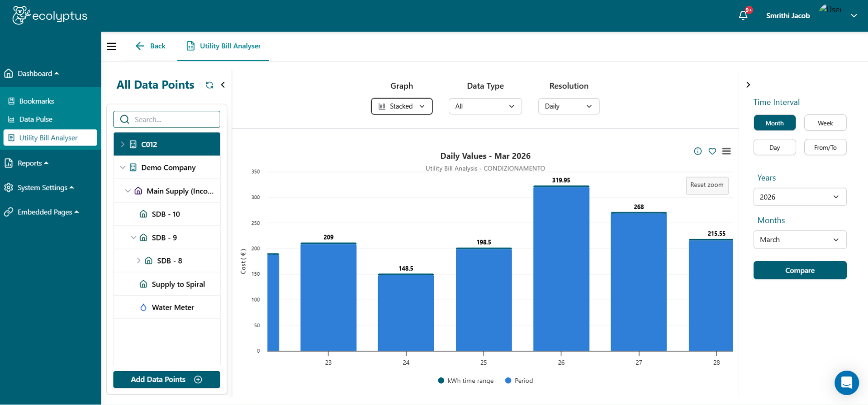Screen dimensions: 868x405
Task: Switch to From/To time interval
Action: click(825, 147)
